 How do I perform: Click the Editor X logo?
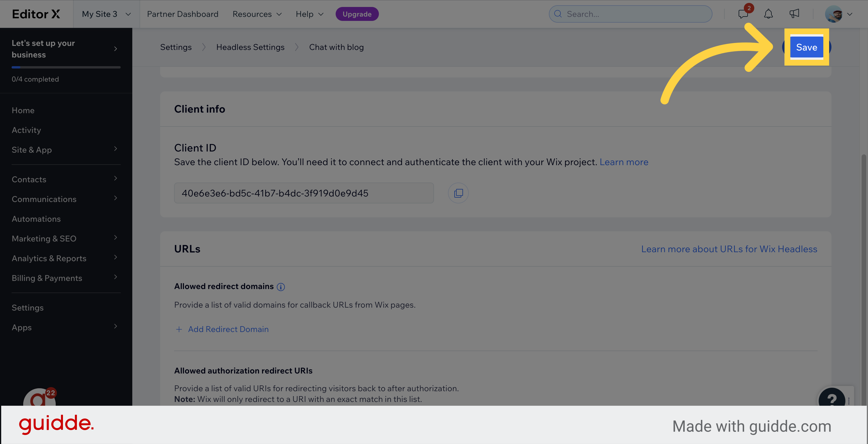[x=36, y=14]
